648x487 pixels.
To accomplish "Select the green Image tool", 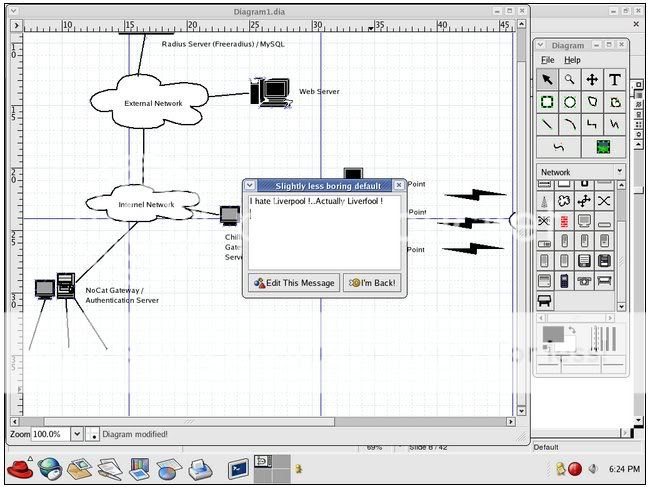I will (603, 147).
